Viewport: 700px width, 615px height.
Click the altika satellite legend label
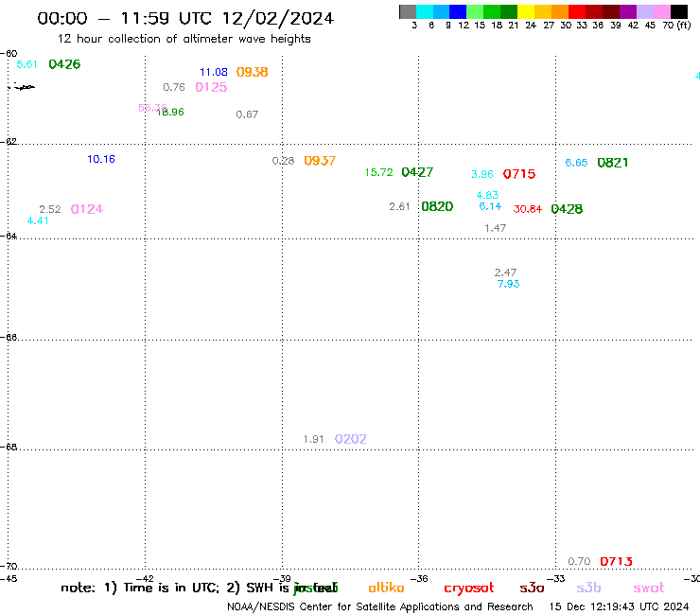[386, 588]
